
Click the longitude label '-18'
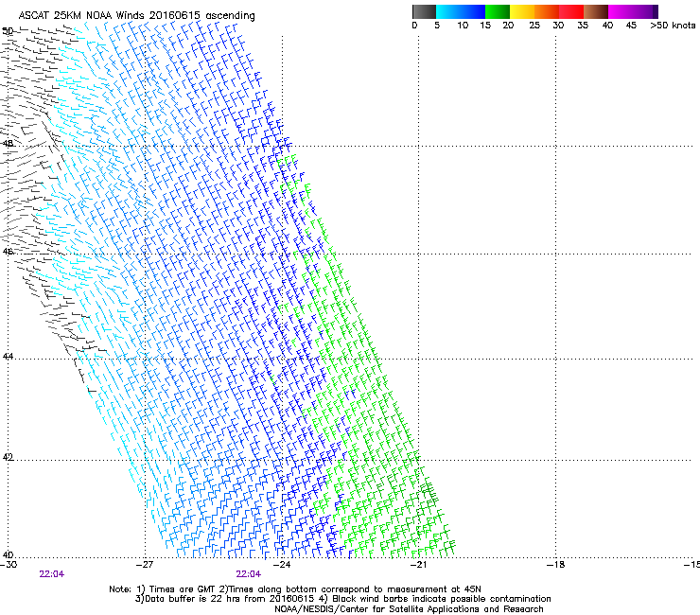click(x=555, y=565)
